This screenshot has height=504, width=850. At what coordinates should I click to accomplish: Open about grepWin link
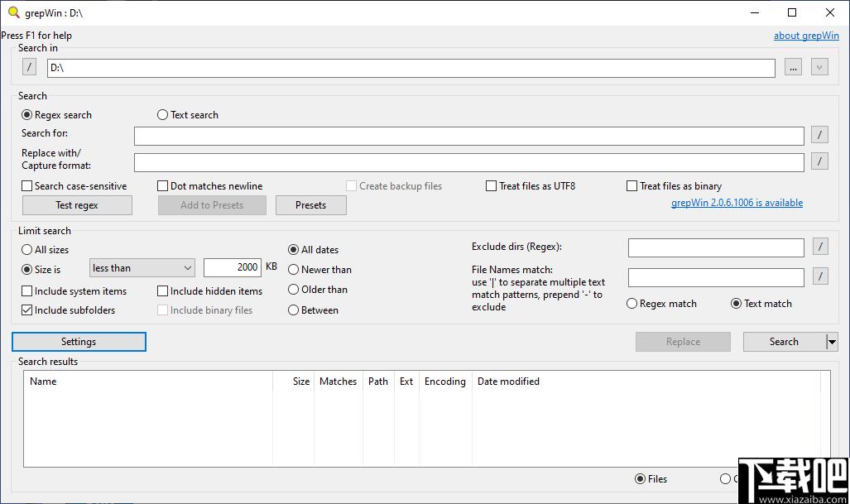pyautogui.click(x=806, y=36)
